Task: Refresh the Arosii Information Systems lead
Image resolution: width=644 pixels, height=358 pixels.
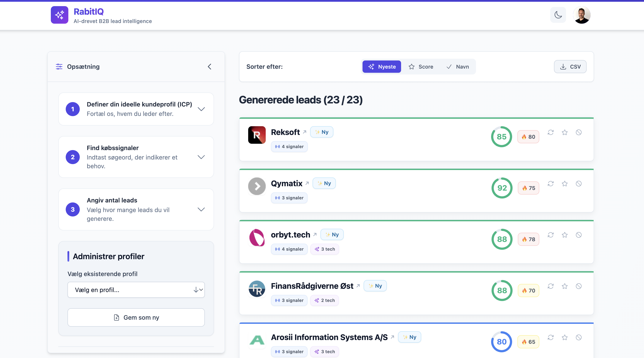Action: coord(551,337)
